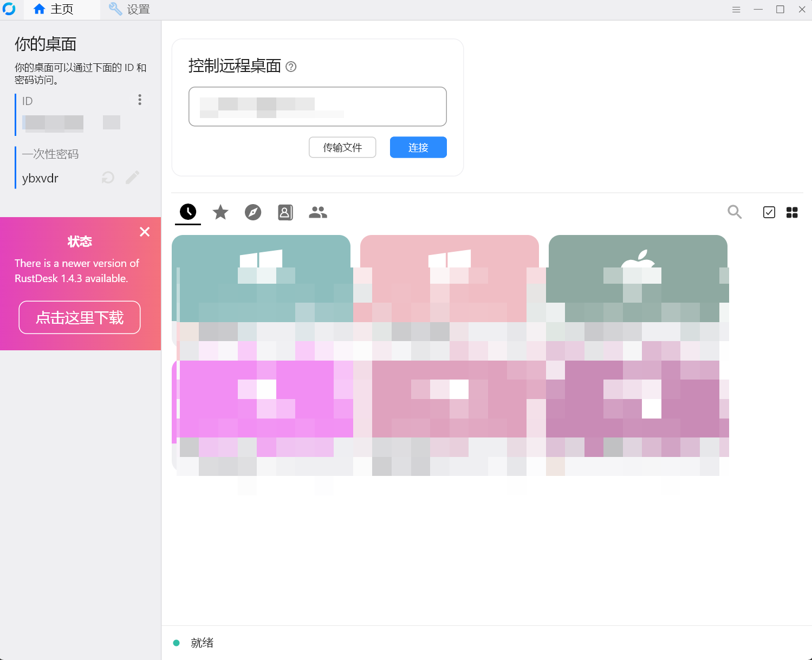
Task: Open the hamburger menu in title bar
Action: (x=736, y=10)
